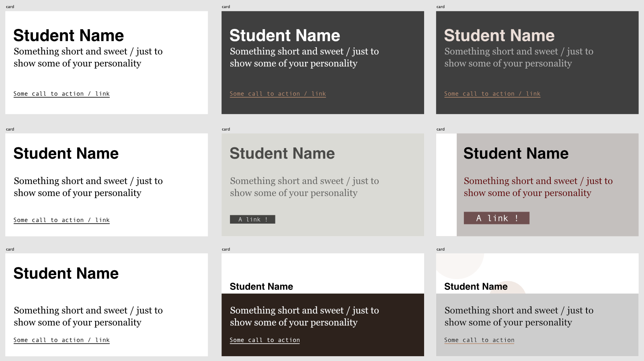This screenshot has height=361, width=644.
Task: Click "card" label above dark card with white heading
Action: [226, 7]
